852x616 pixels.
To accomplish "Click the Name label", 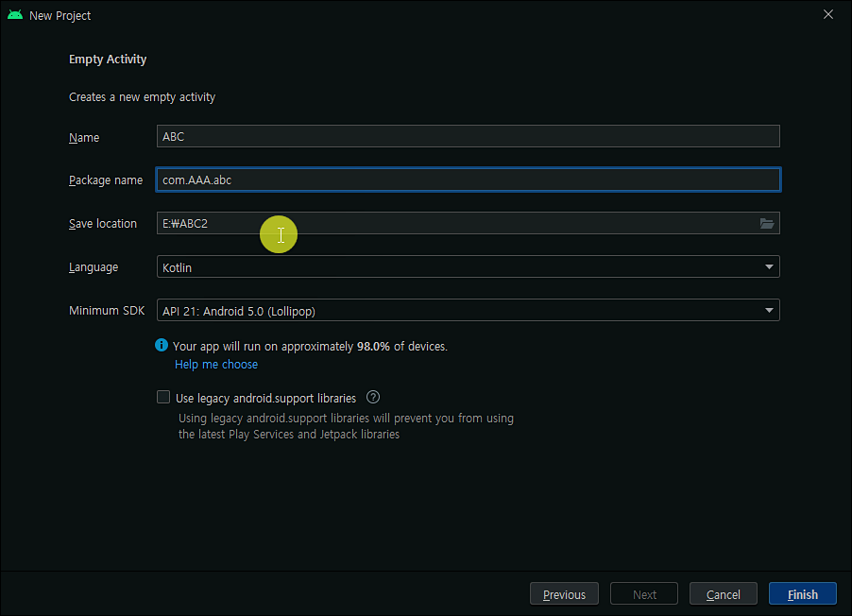I will [84, 138].
